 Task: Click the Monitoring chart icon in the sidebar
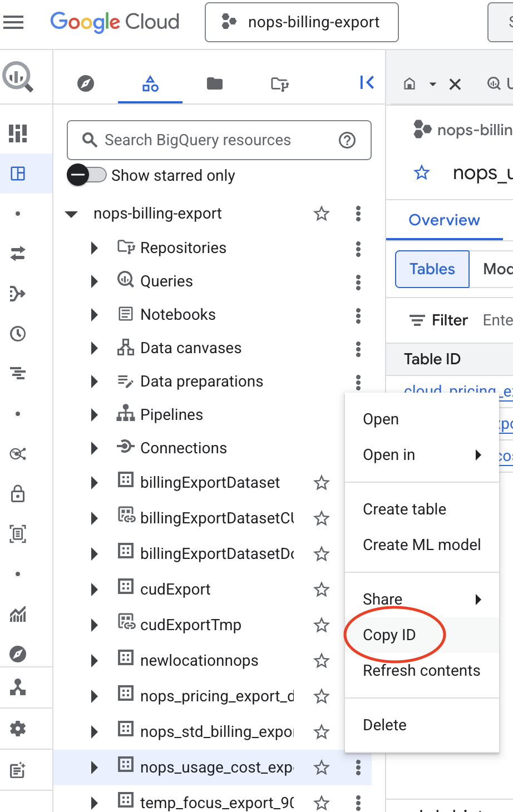tap(17, 615)
